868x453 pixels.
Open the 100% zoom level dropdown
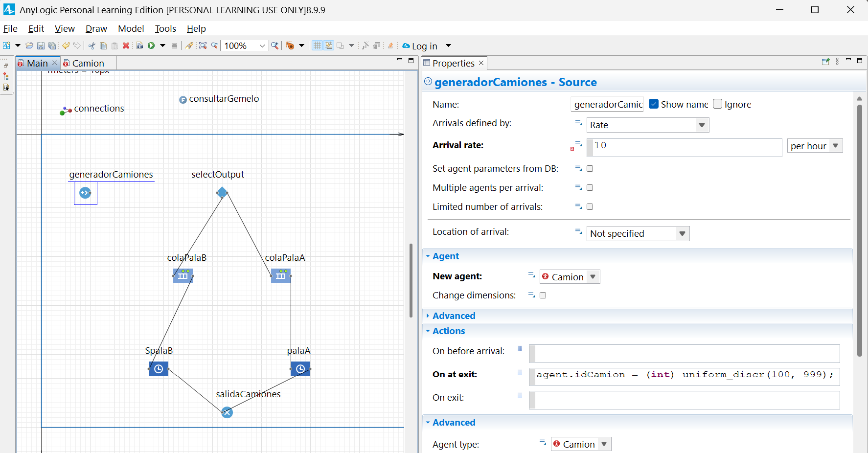pos(262,46)
